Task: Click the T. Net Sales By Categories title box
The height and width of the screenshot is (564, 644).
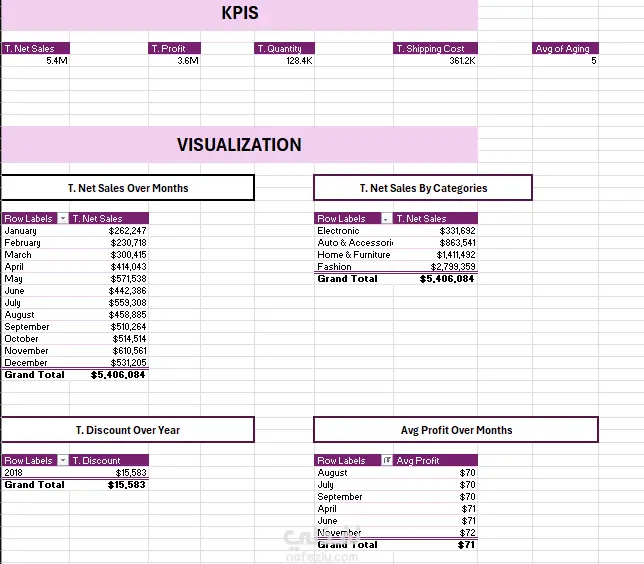Action: 423,188
